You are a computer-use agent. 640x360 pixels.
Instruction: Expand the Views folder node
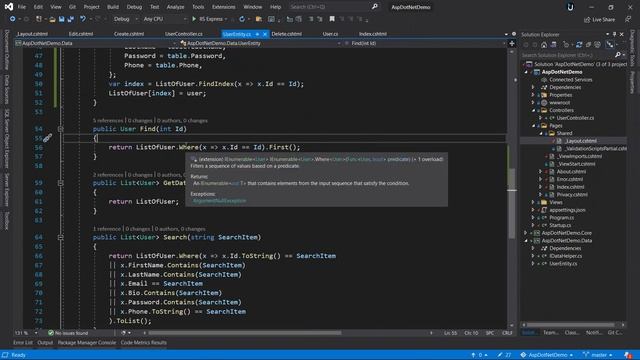pos(533,202)
